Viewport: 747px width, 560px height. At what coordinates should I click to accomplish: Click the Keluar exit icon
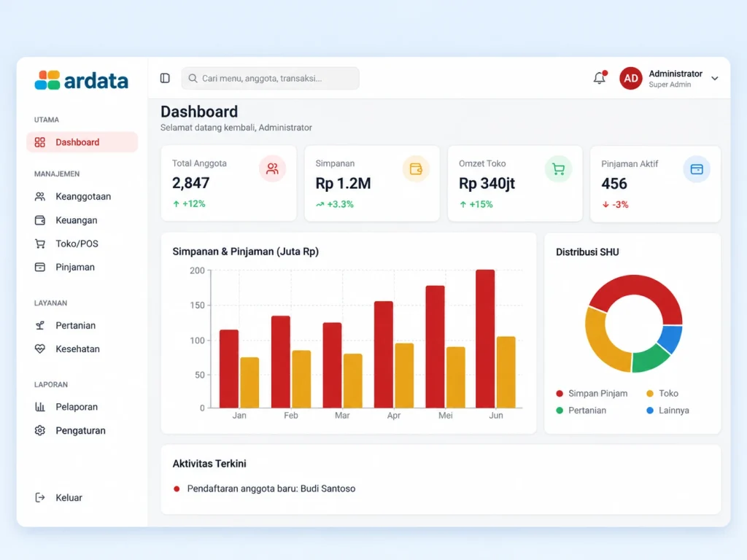(40, 497)
